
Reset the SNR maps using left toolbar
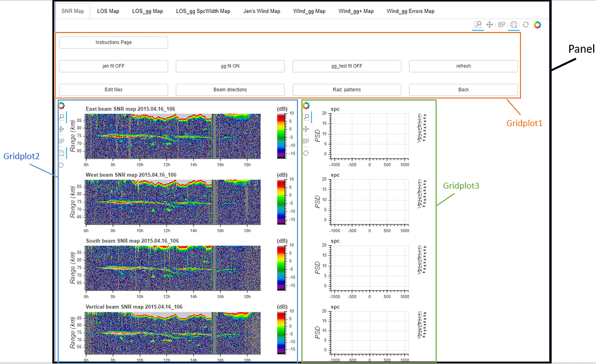click(x=61, y=165)
